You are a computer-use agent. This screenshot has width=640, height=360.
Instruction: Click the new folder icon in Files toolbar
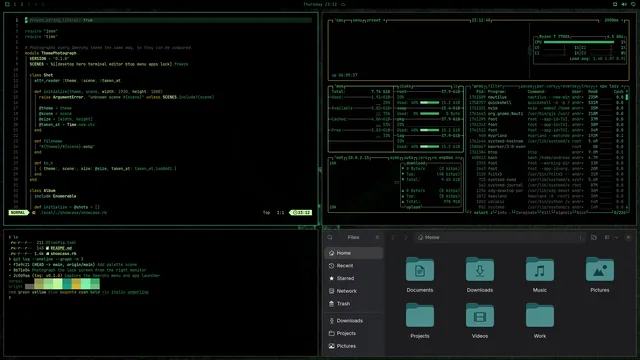click(594, 237)
